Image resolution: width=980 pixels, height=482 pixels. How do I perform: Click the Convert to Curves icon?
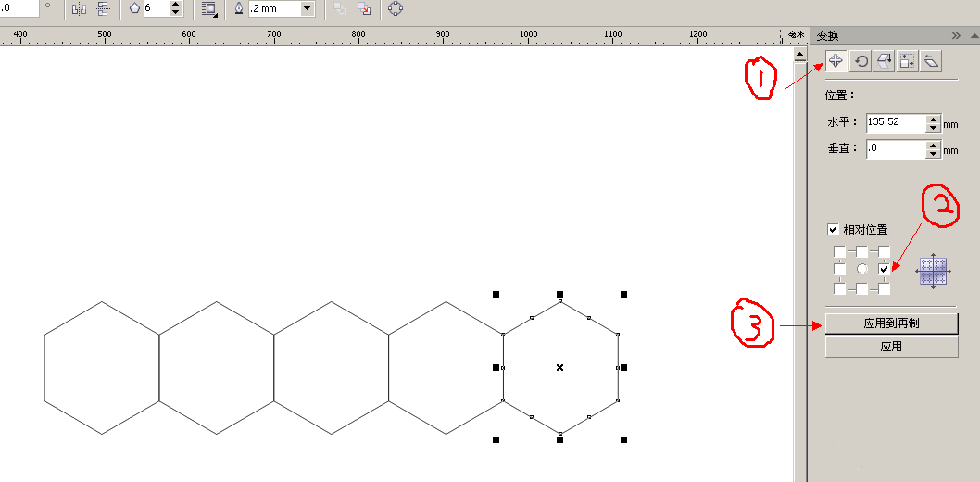pos(396,8)
